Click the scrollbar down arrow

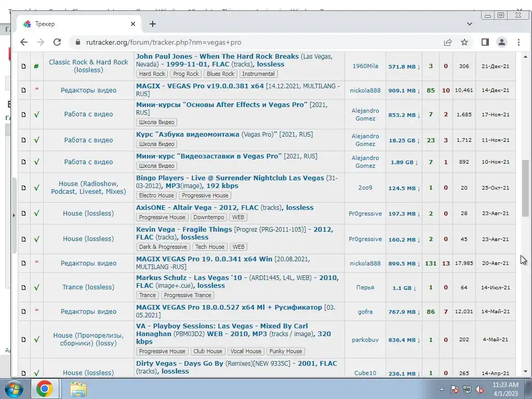(525, 371)
